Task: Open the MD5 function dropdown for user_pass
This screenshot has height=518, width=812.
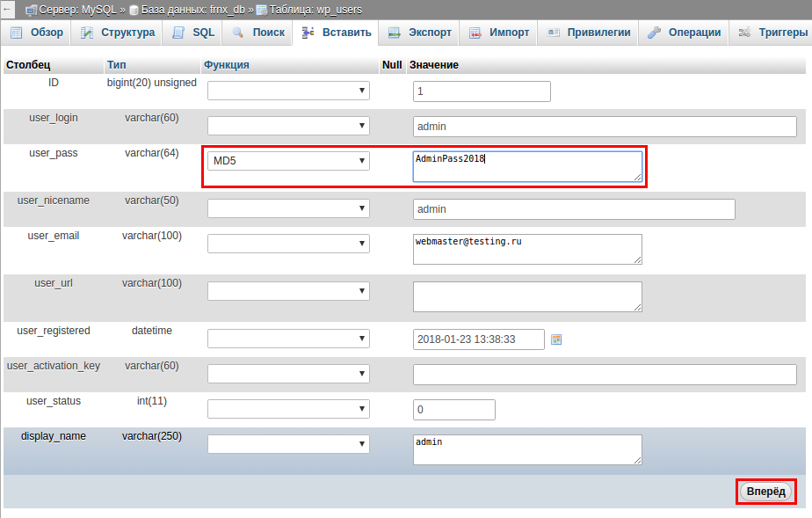Action: [x=288, y=161]
